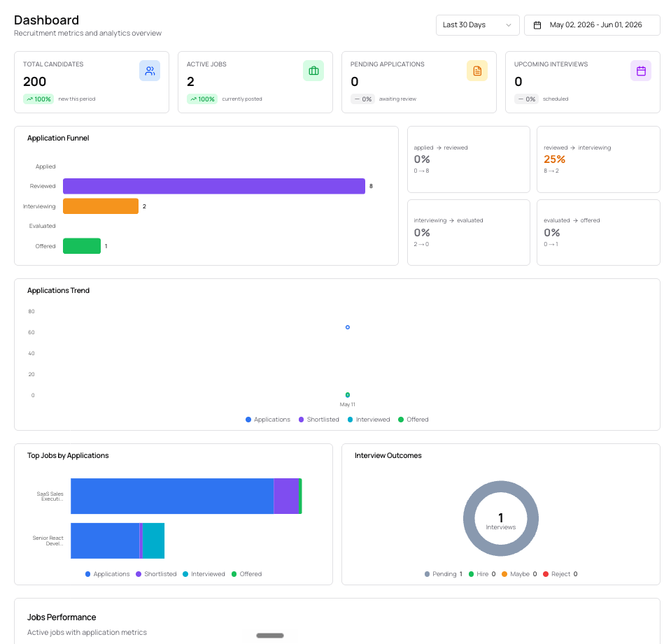Click the teal Interviewed segment of Senior React bar
Screen dimensions: 664x644
pyautogui.click(x=153, y=541)
